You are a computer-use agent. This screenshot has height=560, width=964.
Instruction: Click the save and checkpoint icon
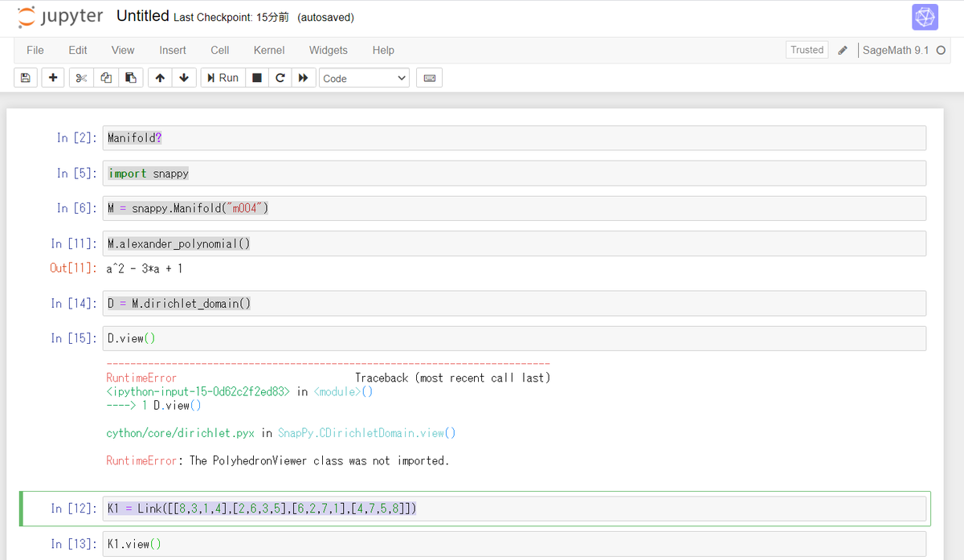[x=25, y=78]
